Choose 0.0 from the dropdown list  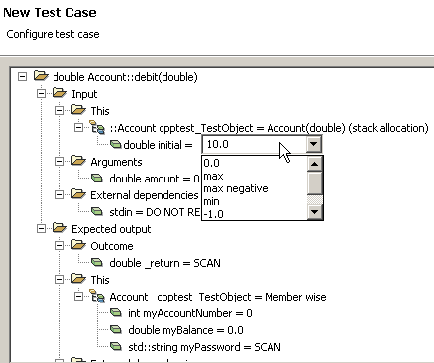[x=254, y=163]
